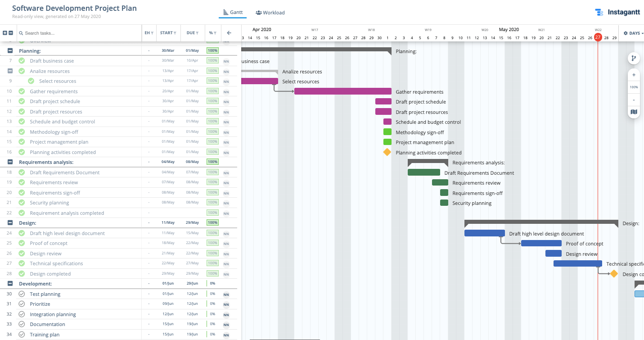Click the START column header filter
This screenshot has width=644, height=340.
coord(168,33)
